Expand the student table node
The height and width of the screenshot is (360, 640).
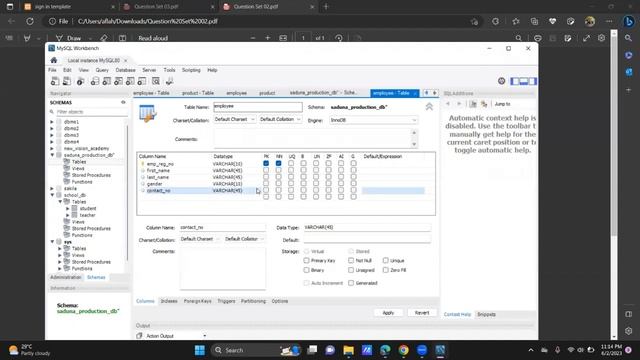(x=68, y=209)
